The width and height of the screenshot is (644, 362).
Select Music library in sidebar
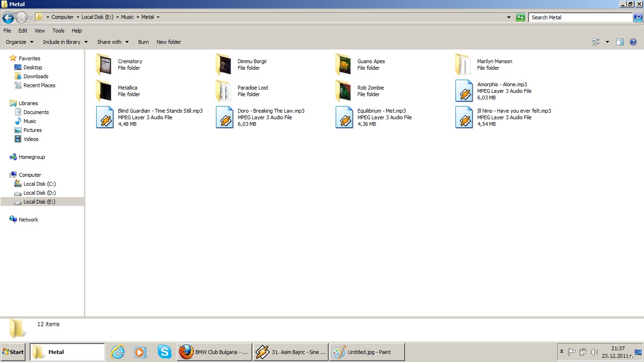[x=30, y=121]
